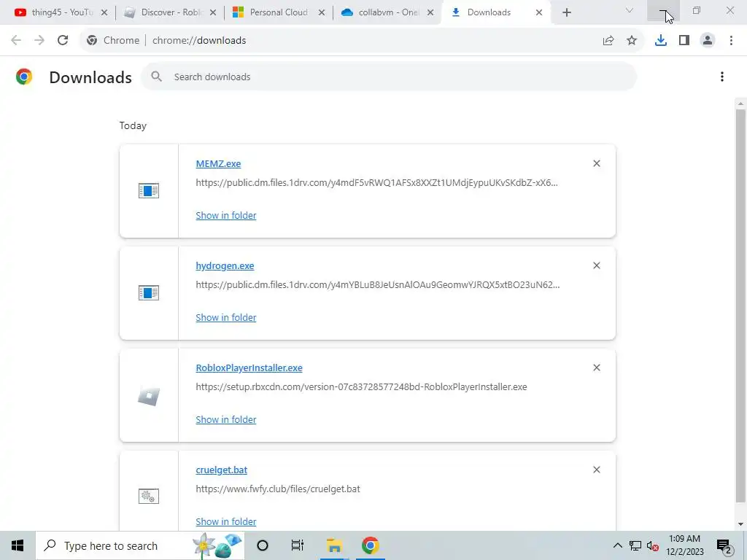Click the Windows taskbar search box
This screenshot has width=747, height=560.
click(140, 545)
